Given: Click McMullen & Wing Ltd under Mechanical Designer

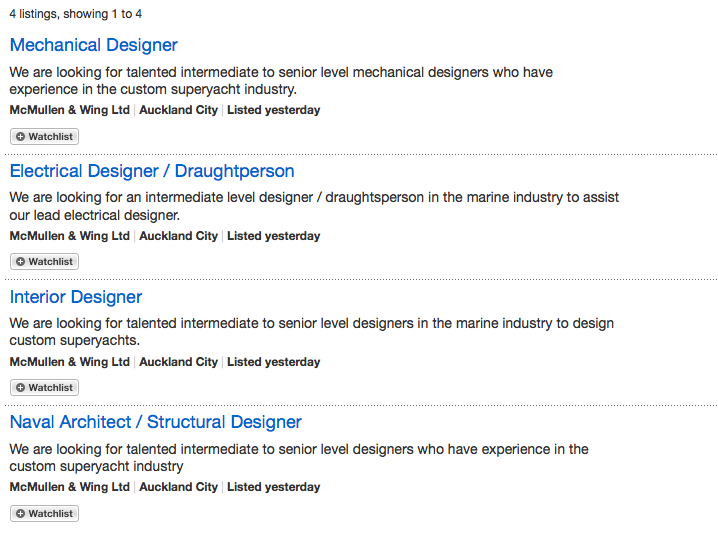Looking at the screenshot, I should pyautogui.click(x=70, y=110).
